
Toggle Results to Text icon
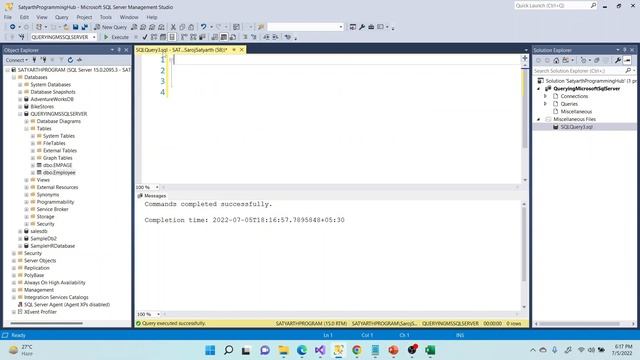pyautogui.click(x=215, y=37)
